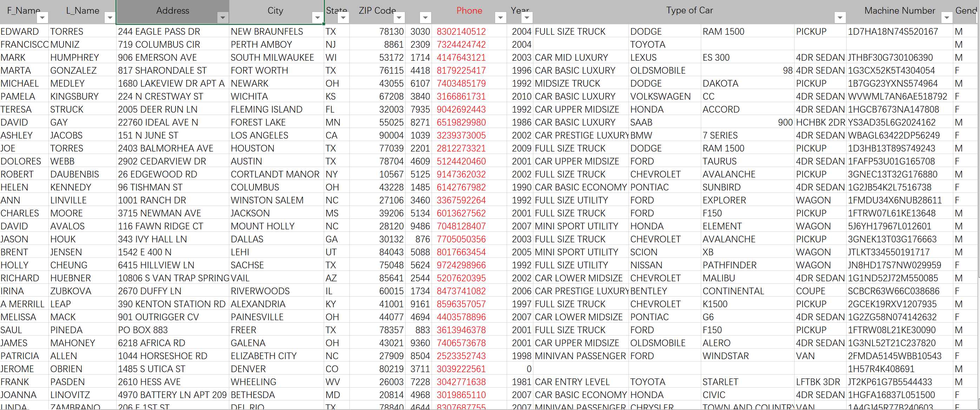980x410 pixels.
Task: Select VIN 1D7HA18N74S520167
Action: tap(899, 32)
